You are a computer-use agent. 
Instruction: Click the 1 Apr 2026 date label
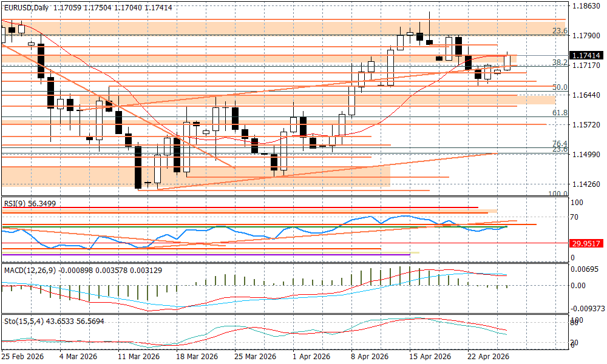(311, 357)
